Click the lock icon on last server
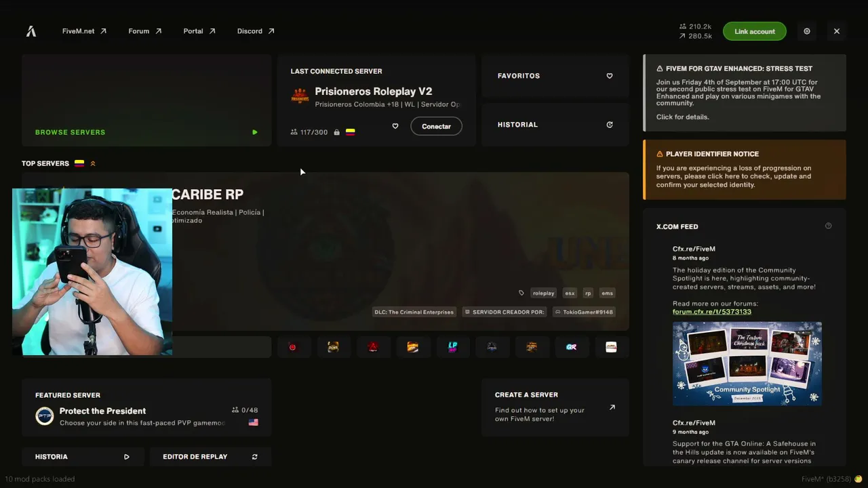The image size is (868, 488). click(x=336, y=132)
